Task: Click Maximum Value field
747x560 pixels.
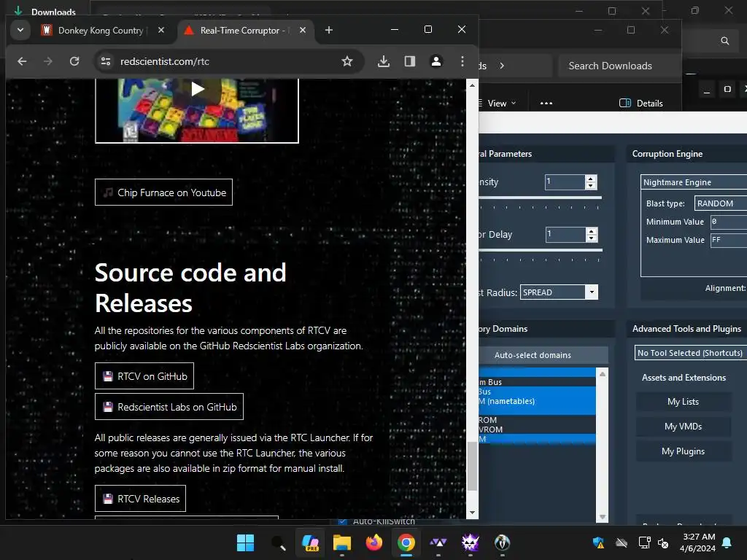Action: point(729,239)
